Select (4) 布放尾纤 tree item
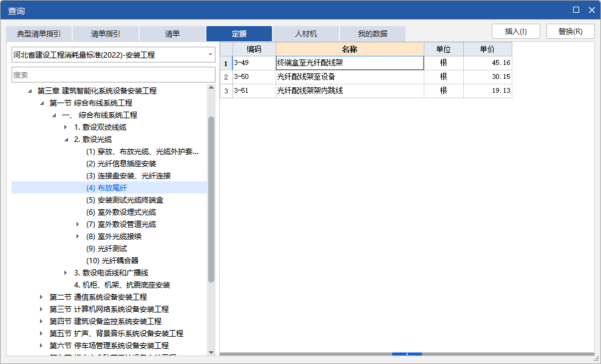Image resolution: width=601 pixels, height=364 pixels. click(x=107, y=187)
